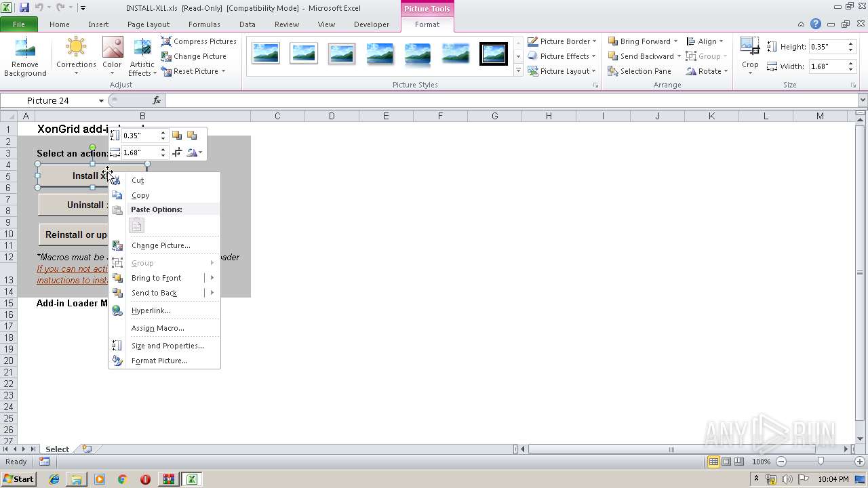Open the Windows Start menu
The image size is (868, 488).
(19, 479)
